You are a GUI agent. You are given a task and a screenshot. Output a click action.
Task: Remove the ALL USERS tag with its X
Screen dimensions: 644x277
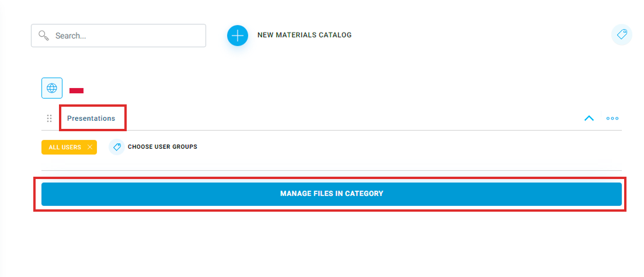pyautogui.click(x=89, y=147)
